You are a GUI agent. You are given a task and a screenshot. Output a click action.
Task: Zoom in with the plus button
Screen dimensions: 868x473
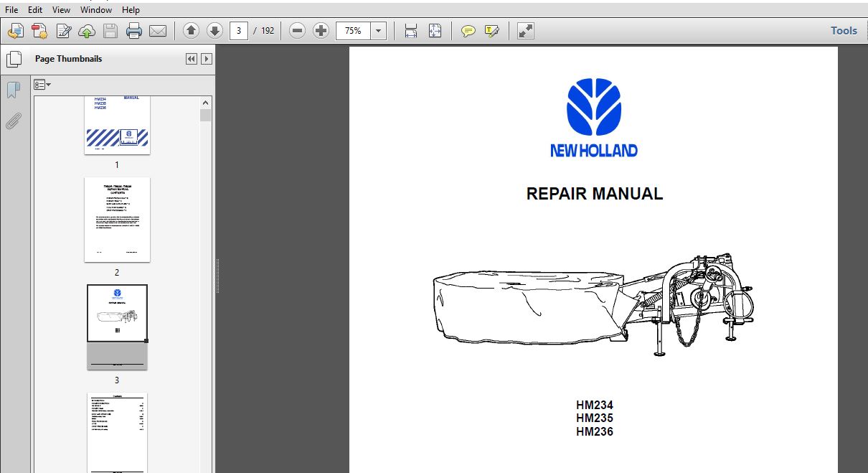(x=321, y=31)
